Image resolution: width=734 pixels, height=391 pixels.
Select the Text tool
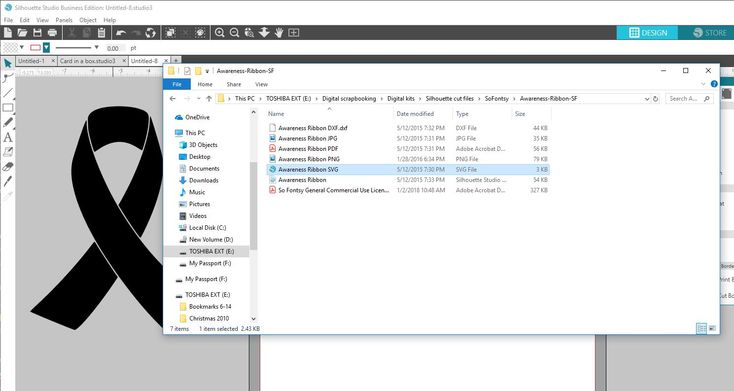coord(7,137)
